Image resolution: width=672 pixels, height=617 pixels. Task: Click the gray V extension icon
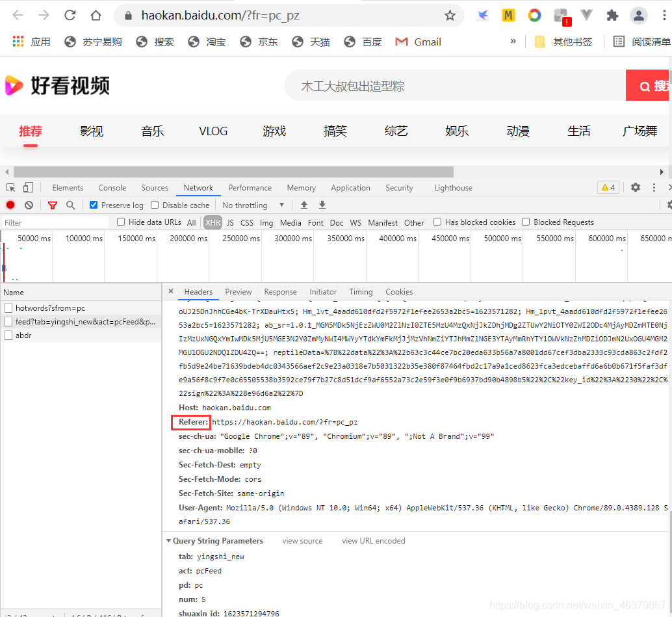(586, 16)
